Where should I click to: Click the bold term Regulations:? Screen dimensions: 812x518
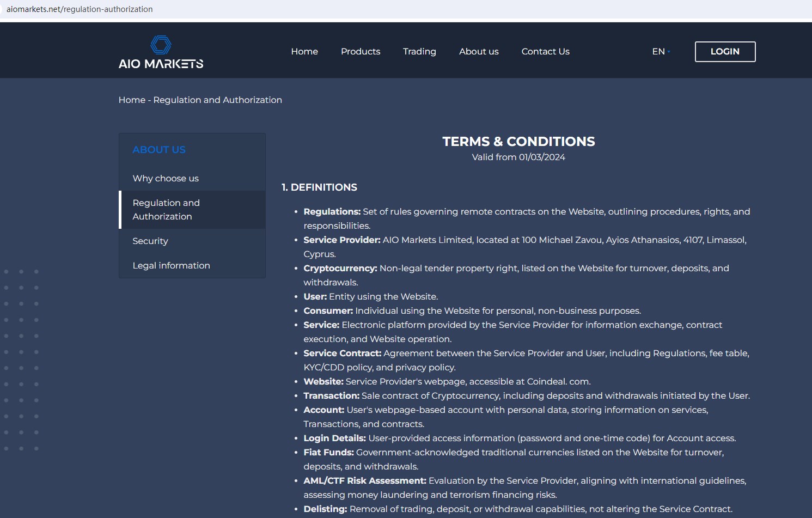[x=332, y=211]
